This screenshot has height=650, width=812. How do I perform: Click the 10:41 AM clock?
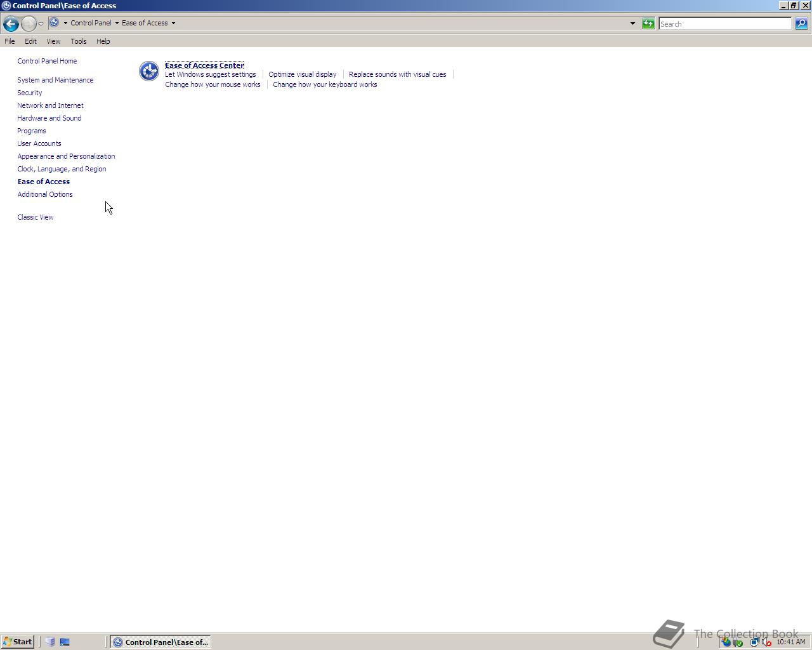pos(790,642)
